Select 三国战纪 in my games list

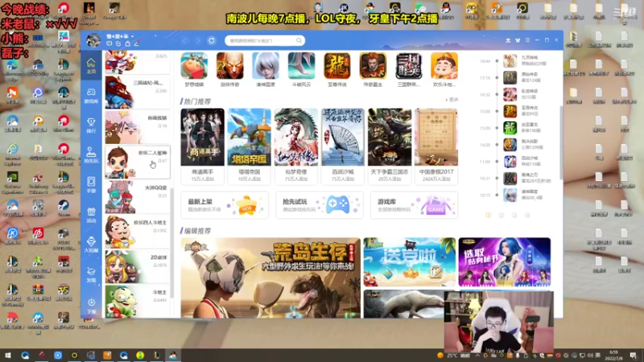point(138,93)
